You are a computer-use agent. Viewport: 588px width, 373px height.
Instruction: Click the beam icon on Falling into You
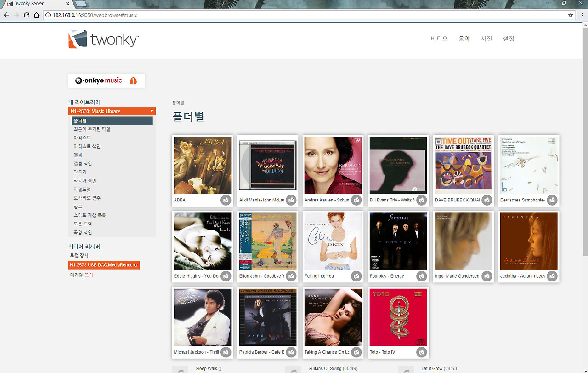coord(356,276)
